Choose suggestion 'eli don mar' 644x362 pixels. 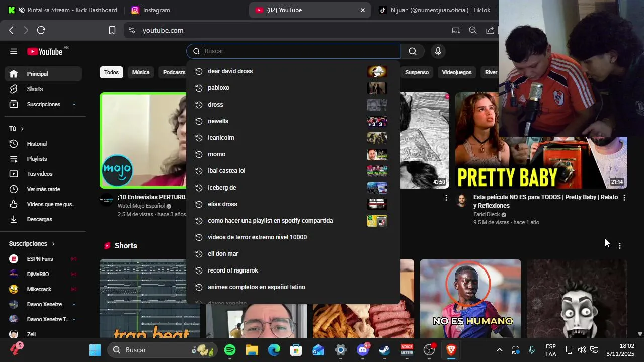293,254
